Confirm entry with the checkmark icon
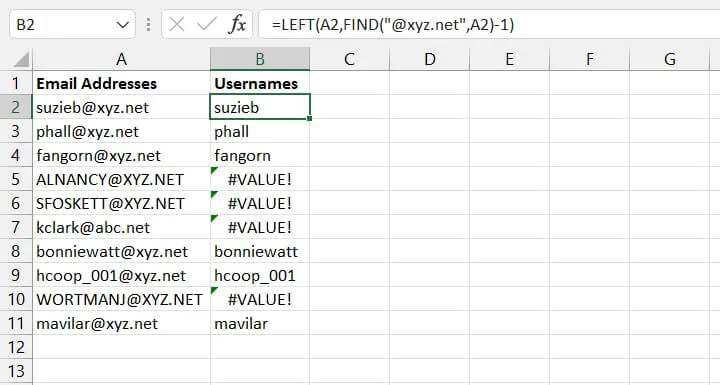This screenshot has height=385, width=720. coord(206,24)
